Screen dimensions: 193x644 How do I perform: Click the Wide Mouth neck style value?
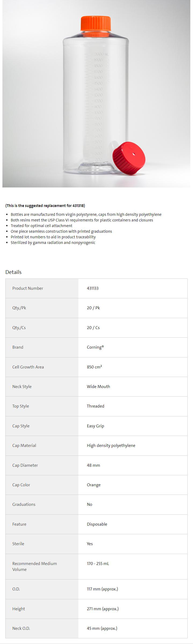click(x=98, y=386)
